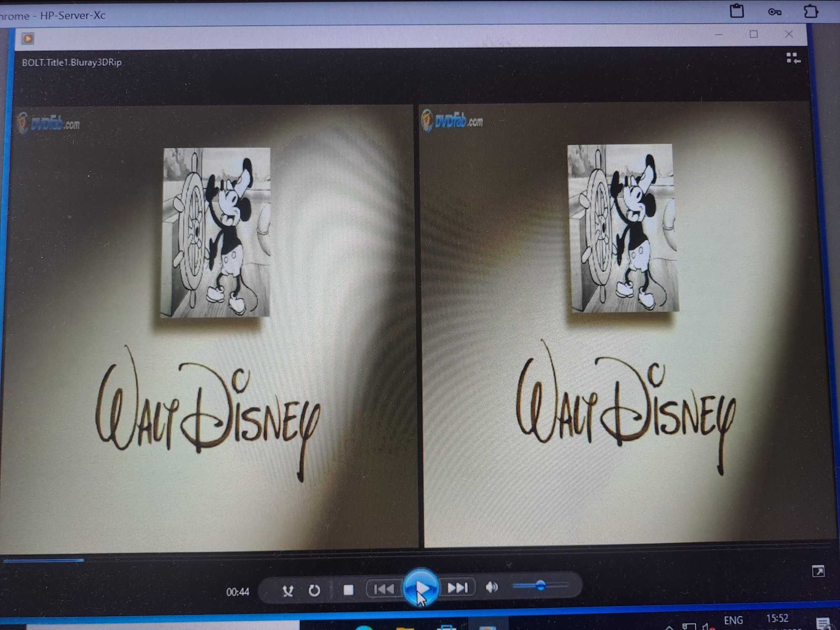Open the extensions puzzle icon

pos(811,11)
